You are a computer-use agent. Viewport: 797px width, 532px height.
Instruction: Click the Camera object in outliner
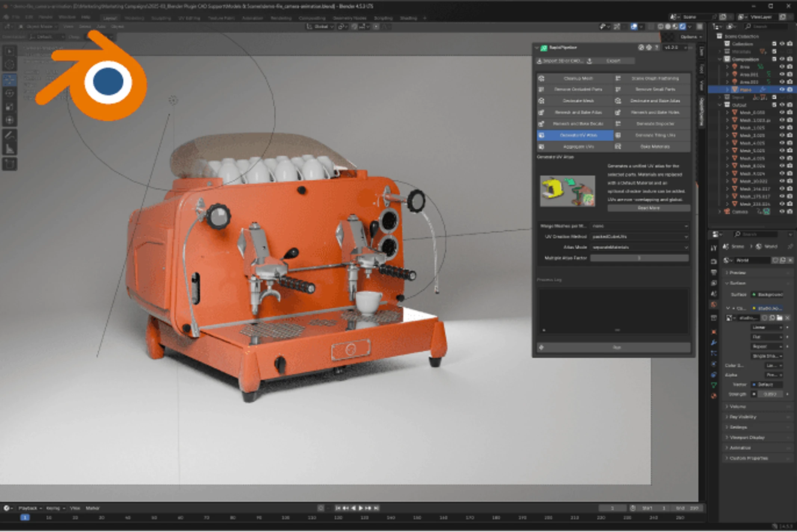point(739,212)
